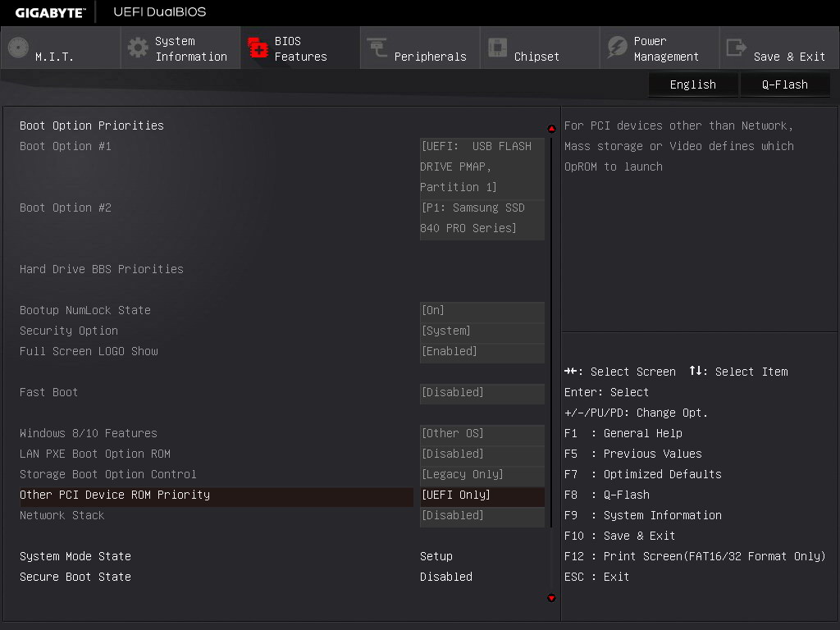Image resolution: width=840 pixels, height=630 pixels.
Task: Click the Chipset tab icon
Action: (497, 48)
